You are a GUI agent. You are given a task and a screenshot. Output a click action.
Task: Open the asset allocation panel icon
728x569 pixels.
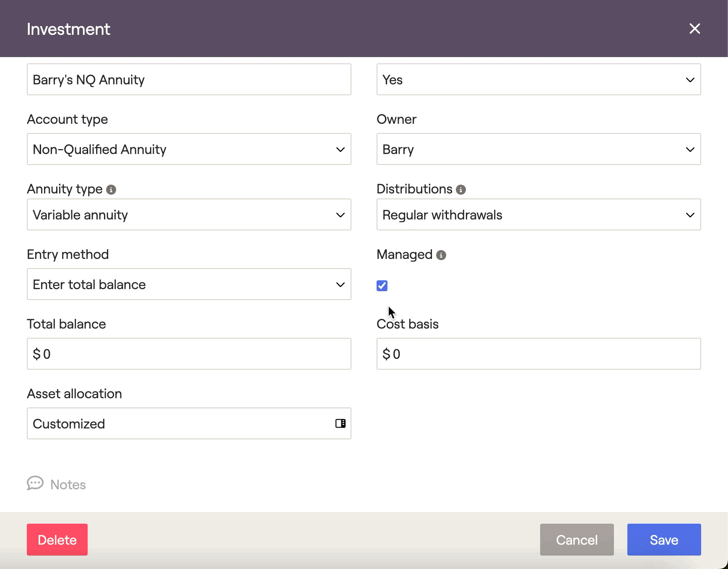click(341, 423)
